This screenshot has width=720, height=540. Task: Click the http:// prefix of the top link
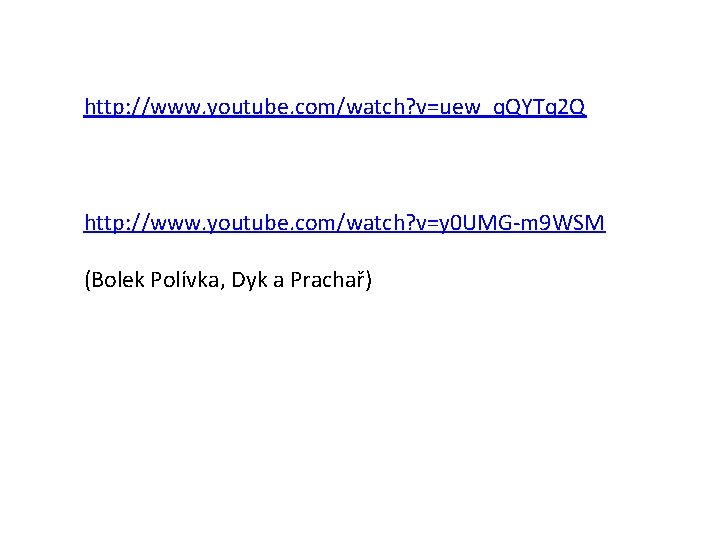click(x=117, y=107)
